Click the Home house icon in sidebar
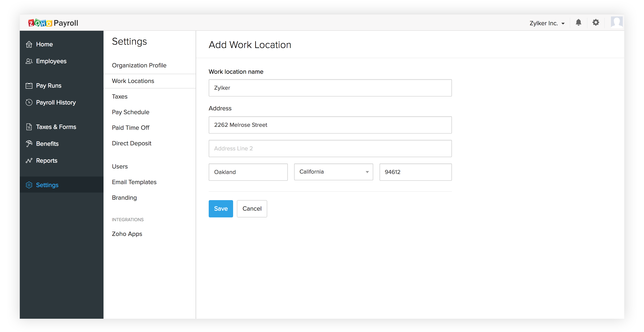The height and width of the screenshot is (332, 644). 29,44
